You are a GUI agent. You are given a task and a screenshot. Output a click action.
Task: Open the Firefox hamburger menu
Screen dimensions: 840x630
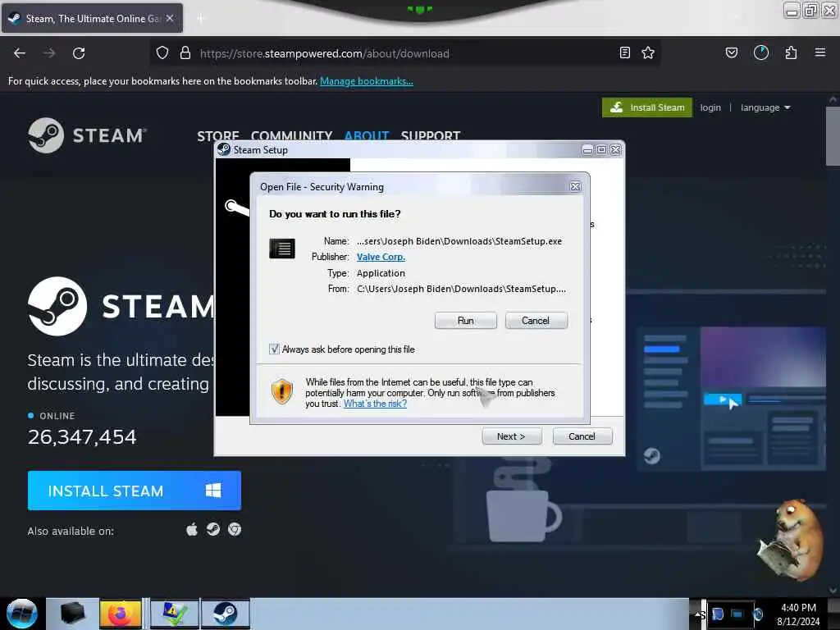pyautogui.click(x=820, y=52)
